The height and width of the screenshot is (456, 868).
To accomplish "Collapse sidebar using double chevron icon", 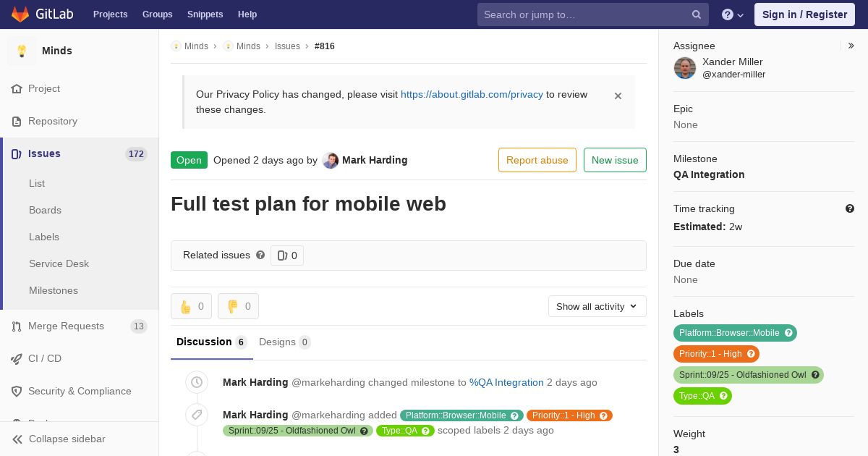I will point(17,439).
